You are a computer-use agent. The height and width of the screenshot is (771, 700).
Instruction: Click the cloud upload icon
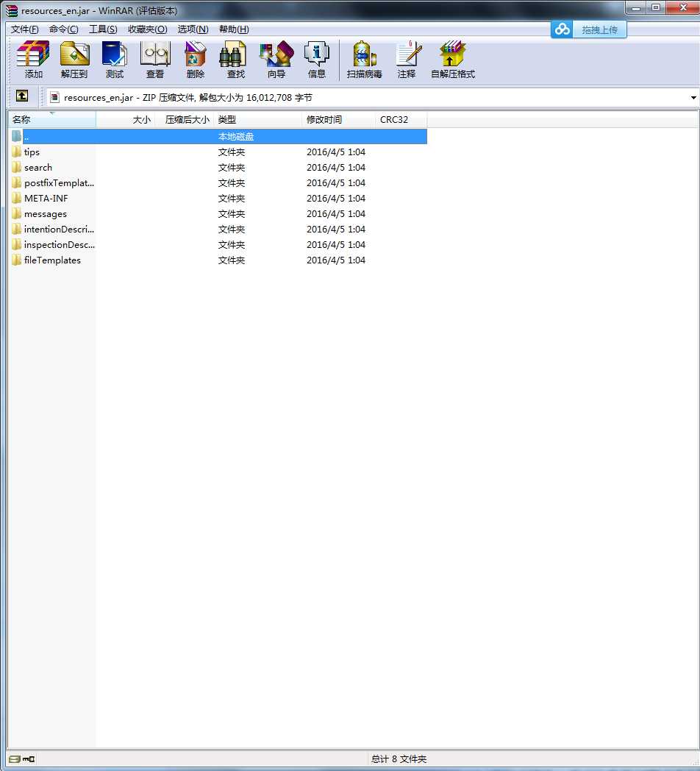pos(562,29)
